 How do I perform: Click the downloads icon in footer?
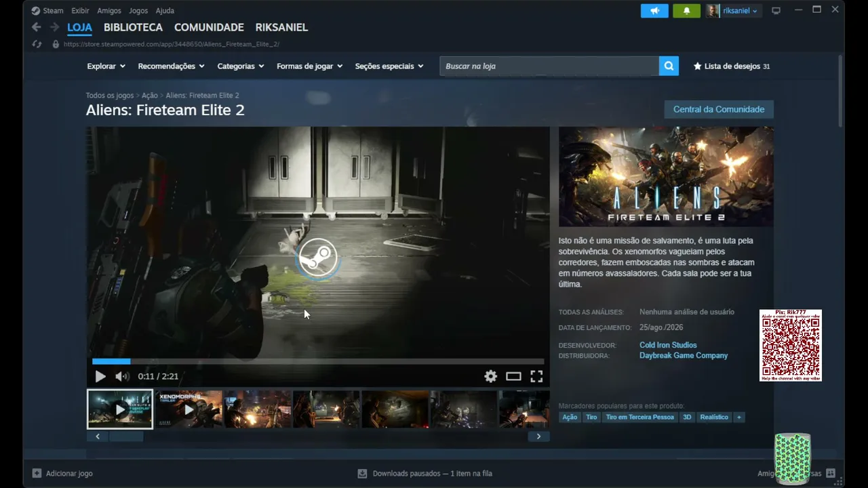pos(363,473)
